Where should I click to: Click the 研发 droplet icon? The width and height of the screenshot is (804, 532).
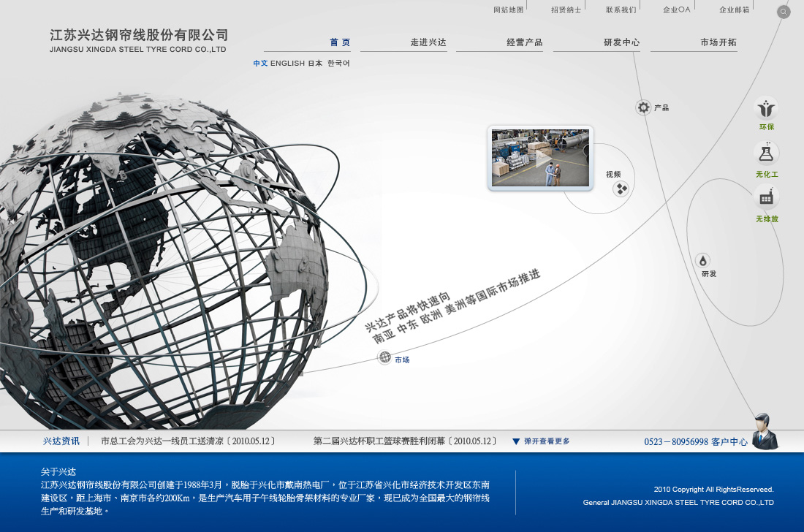click(x=703, y=260)
